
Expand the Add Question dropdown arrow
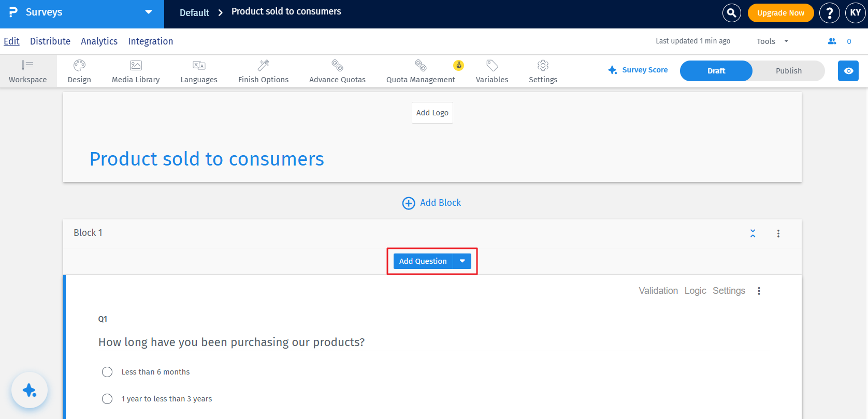tap(462, 261)
